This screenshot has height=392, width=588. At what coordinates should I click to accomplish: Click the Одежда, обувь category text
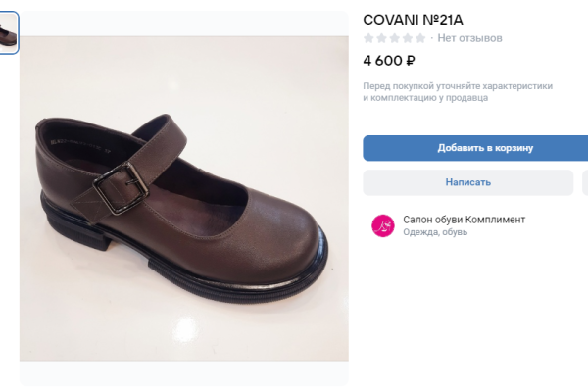(x=435, y=233)
